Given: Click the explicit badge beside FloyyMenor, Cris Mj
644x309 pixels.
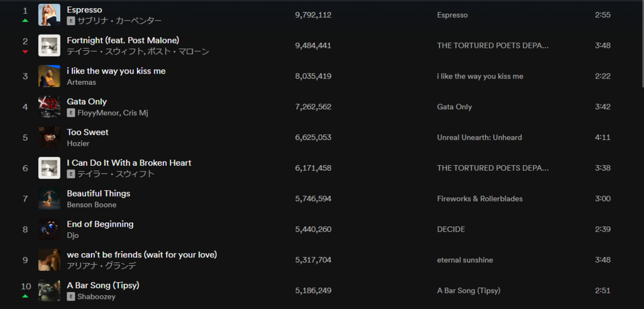Looking at the screenshot, I should pyautogui.click(x=71, y=113).
